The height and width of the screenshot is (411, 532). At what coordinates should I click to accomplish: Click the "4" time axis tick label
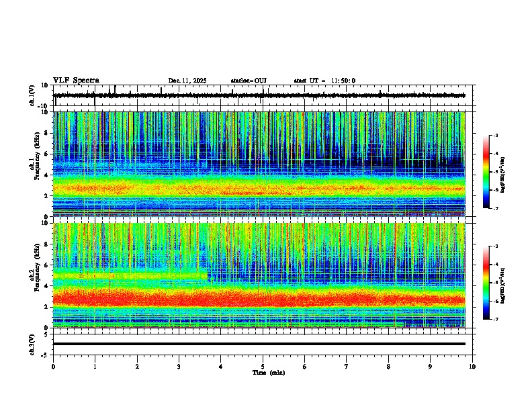coord(221,367)
